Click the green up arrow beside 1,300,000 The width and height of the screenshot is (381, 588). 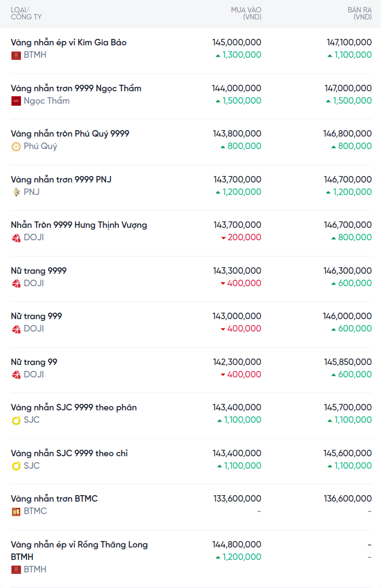[x=218, y=55]
